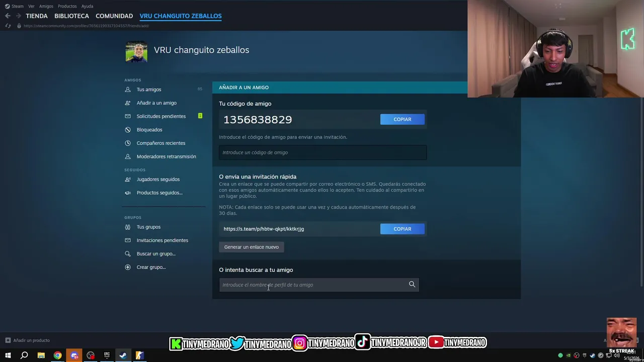
Task: Open Google Chrome from the taskbar
Action: pos(57,355)
